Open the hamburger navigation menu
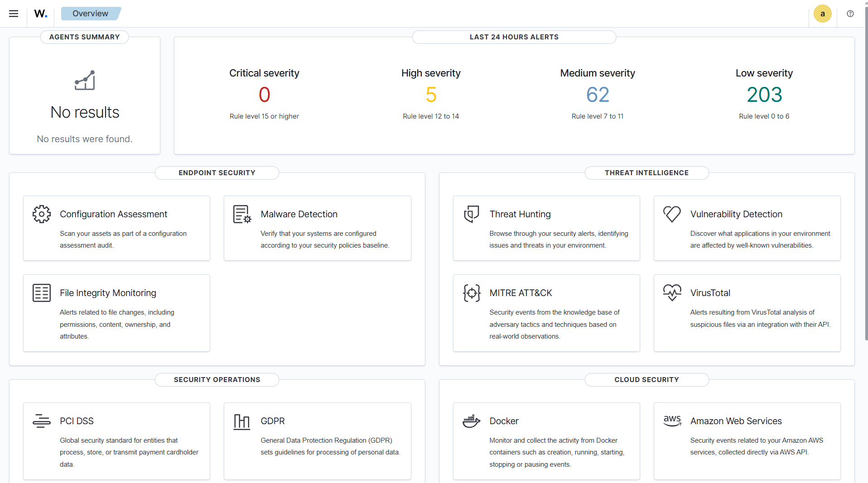Viewport: 868px width, 483px height. point(14,14)
